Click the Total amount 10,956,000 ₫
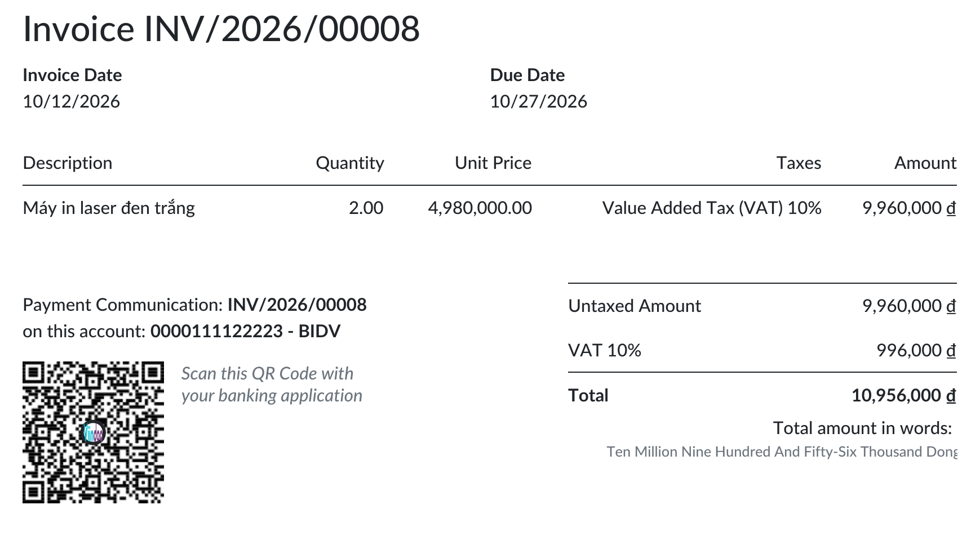 [x=903, y=395]
